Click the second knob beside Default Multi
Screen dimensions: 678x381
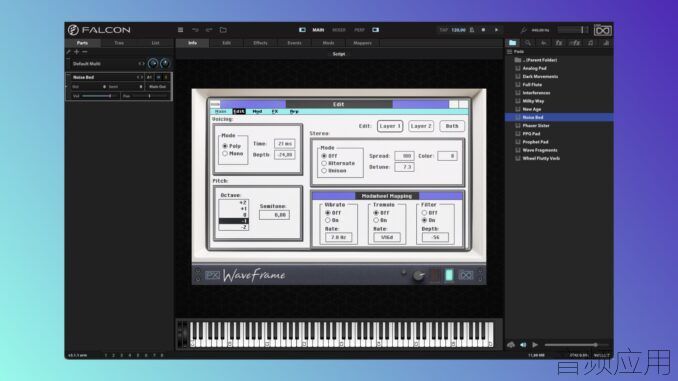[165, 64]
